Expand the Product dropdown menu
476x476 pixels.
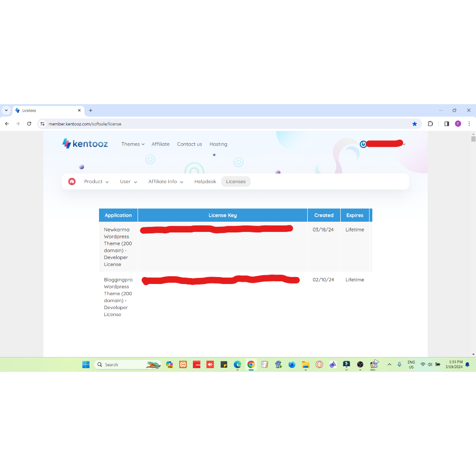96,182
